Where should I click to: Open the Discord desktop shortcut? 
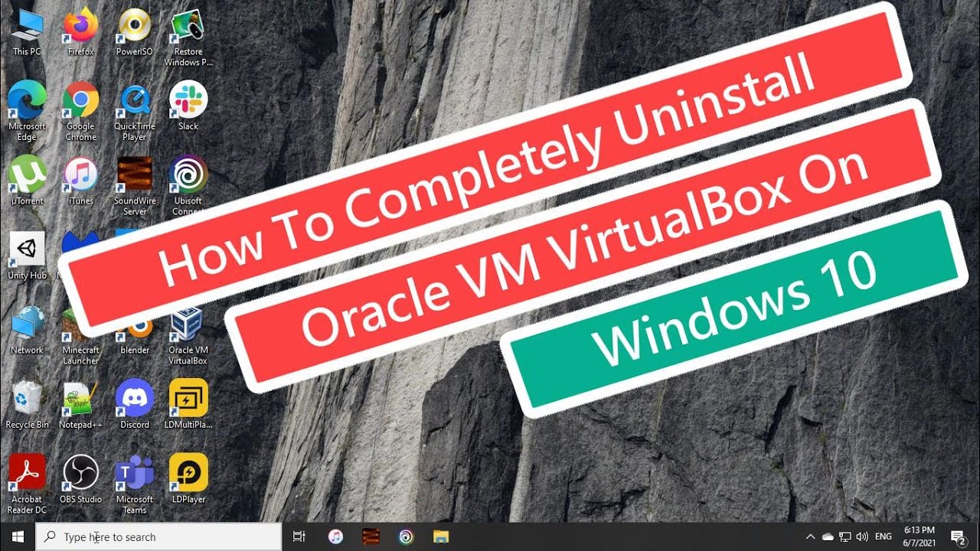(x=134, y=404)
